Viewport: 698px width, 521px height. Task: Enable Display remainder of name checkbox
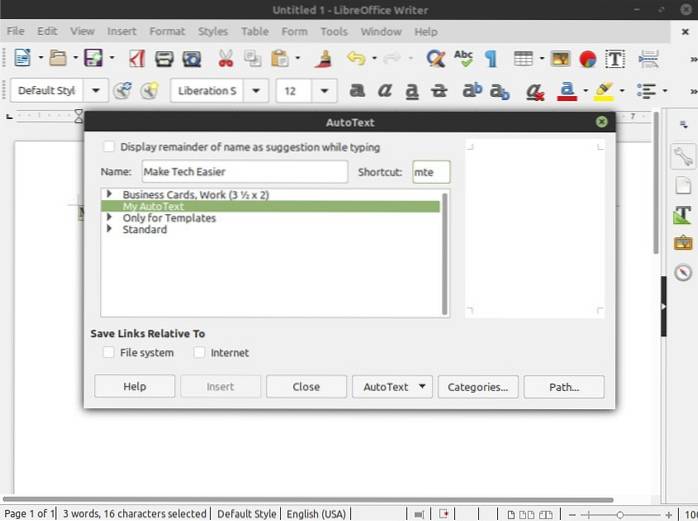[109, 147]
